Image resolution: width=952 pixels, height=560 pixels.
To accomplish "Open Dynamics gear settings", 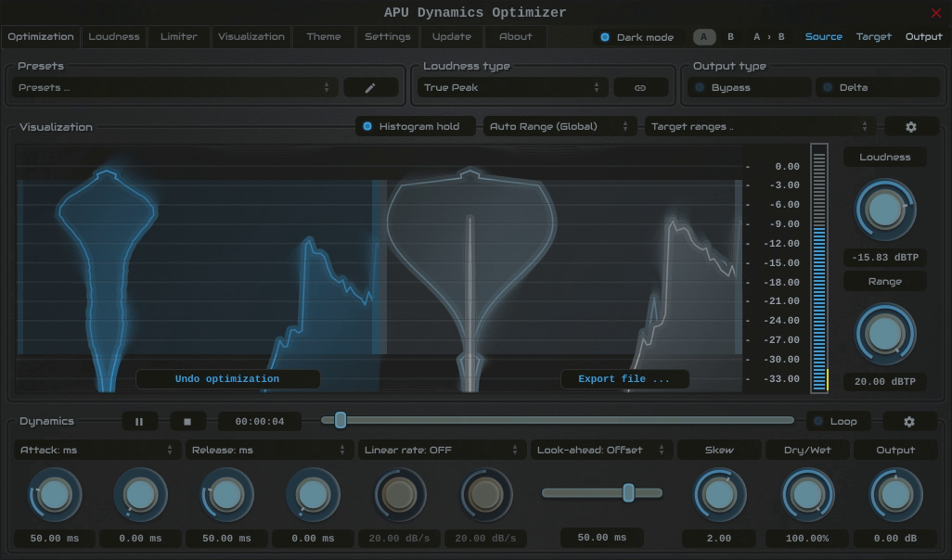I will tap(909, 422).
